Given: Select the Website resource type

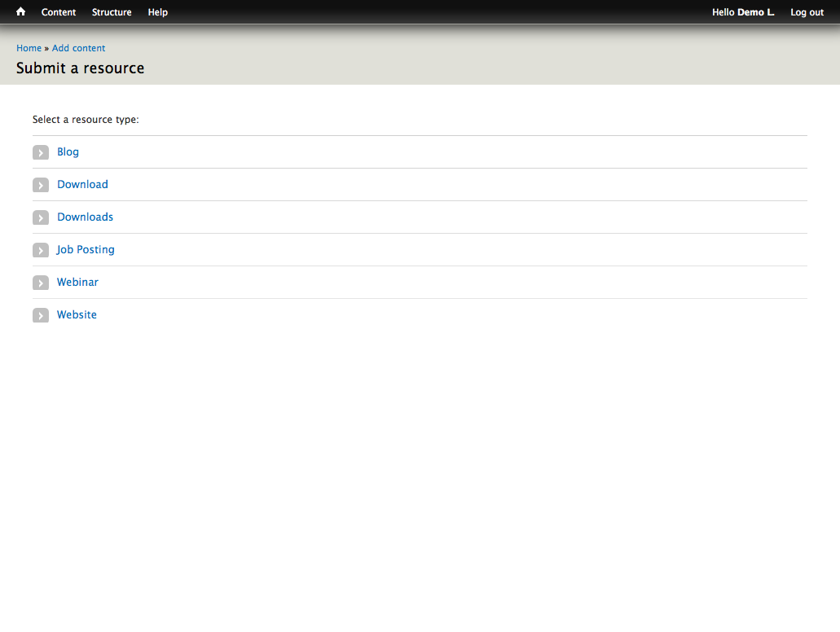Looking at the screenshot, I should [x=77, y=315].
